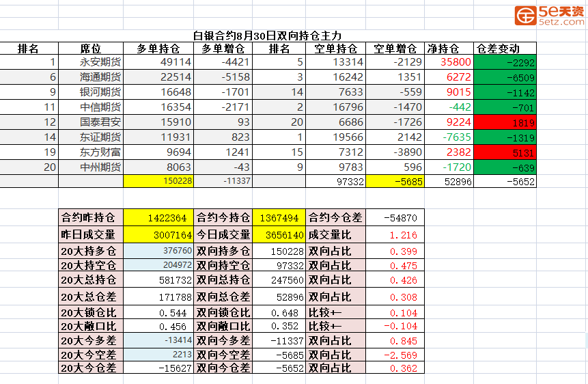Click the 昨日成交量 label cell
The height and width of the screenshot is (384, 588).
click(91, 234)
